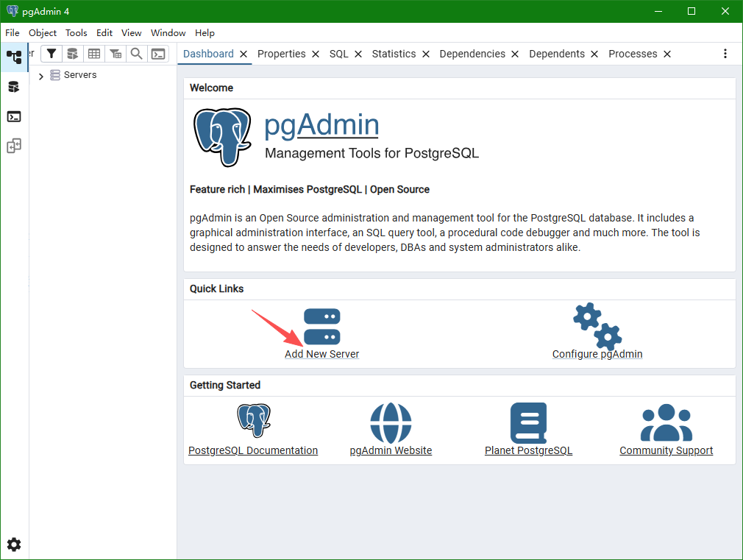The height and width of the screenshot is (560, 743).
Task: Open the Window menu
Action: coord(168,32)
